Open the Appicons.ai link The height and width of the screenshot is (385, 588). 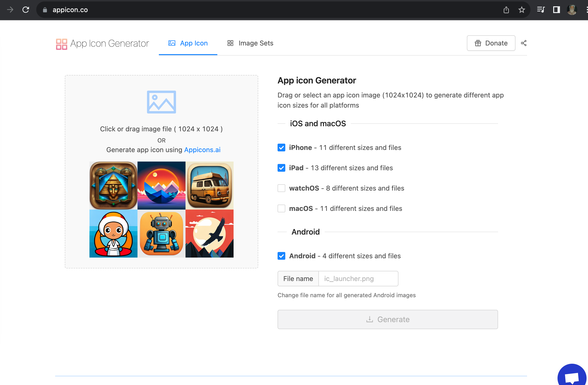pyautogui.click(x=202, y=150)
